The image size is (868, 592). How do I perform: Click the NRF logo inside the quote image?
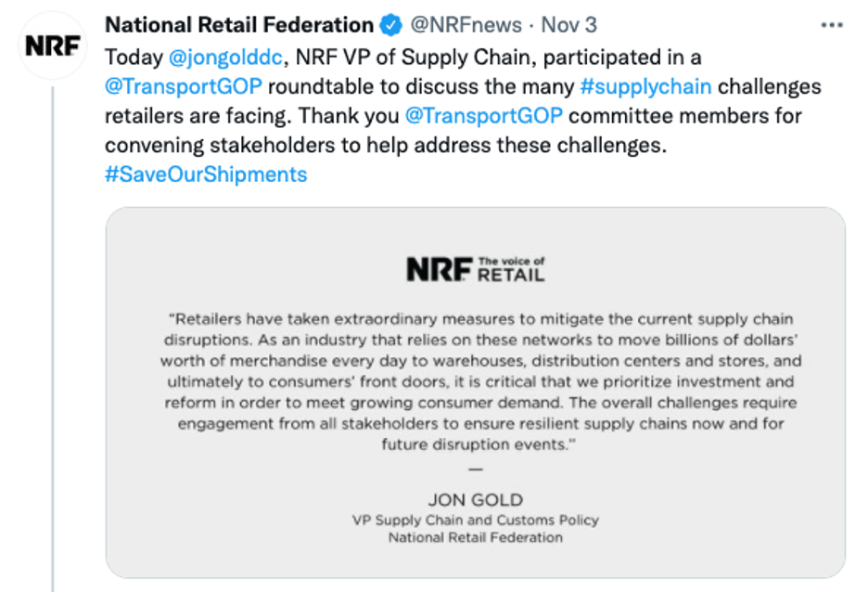pyautogui.click(x=440, y=270)
